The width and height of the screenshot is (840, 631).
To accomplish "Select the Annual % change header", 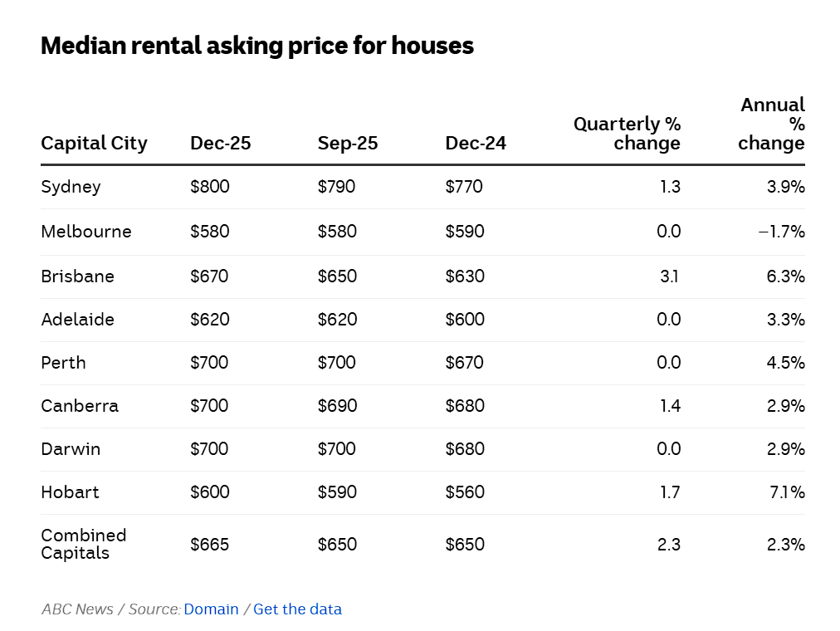I will click(x=772, y=125).
